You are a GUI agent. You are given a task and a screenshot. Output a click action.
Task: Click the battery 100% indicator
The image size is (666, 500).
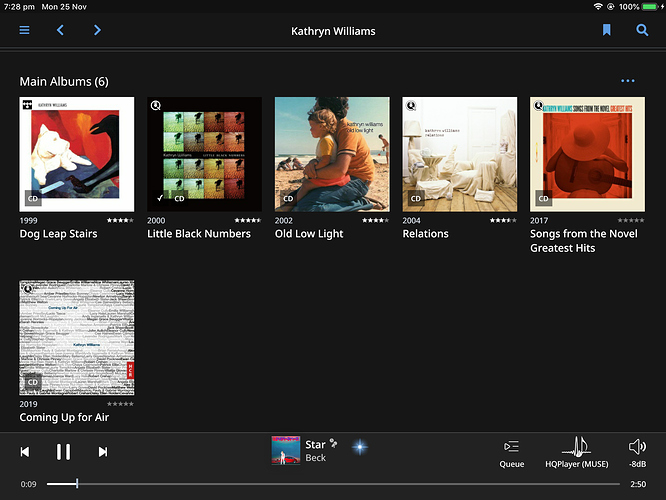[x=641, y=7]
